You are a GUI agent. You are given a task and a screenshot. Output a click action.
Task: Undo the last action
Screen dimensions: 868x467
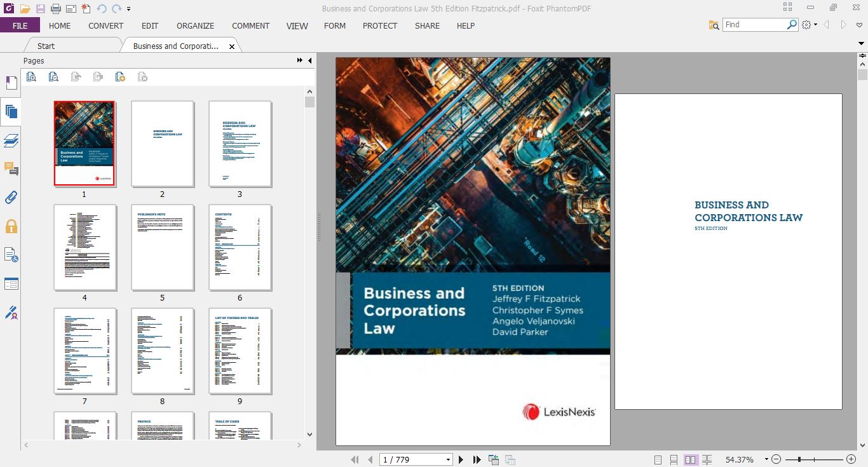[x=102, y=9]
